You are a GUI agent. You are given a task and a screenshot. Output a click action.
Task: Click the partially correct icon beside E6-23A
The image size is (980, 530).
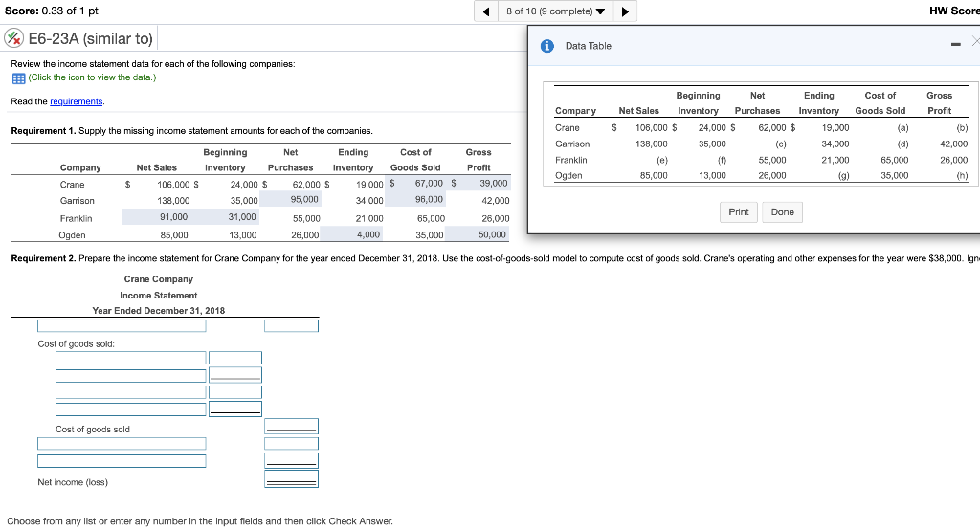tap(14, 39)
